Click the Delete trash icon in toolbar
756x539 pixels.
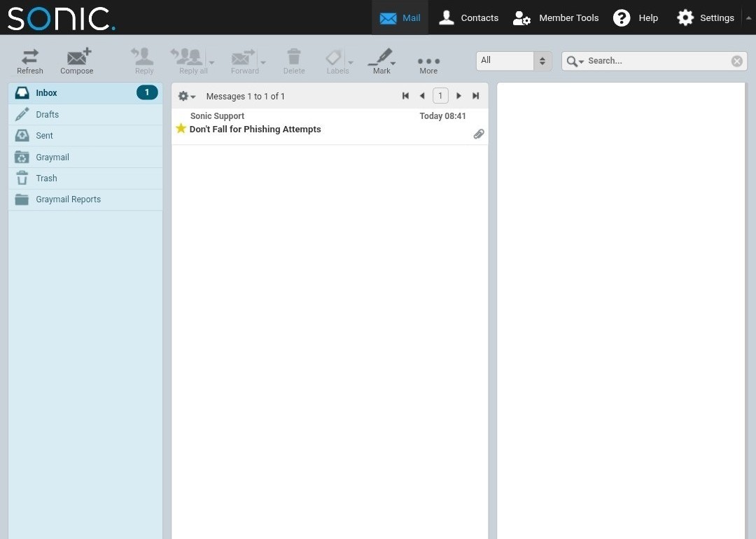[x=294, y=57]
